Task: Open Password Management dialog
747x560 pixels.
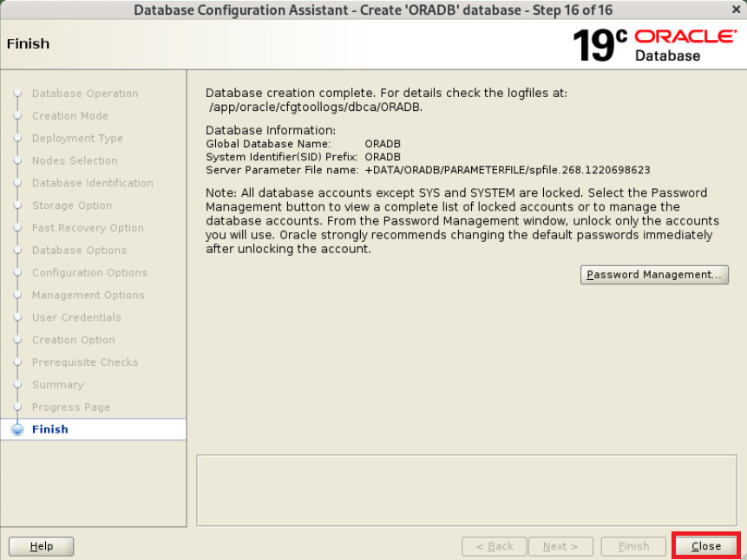Action: (654, 275)
